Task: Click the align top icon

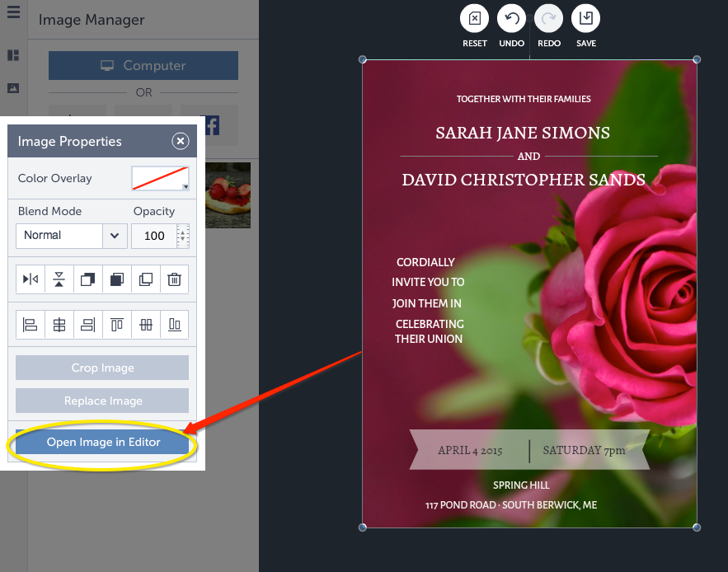Action: coord(116,324)
